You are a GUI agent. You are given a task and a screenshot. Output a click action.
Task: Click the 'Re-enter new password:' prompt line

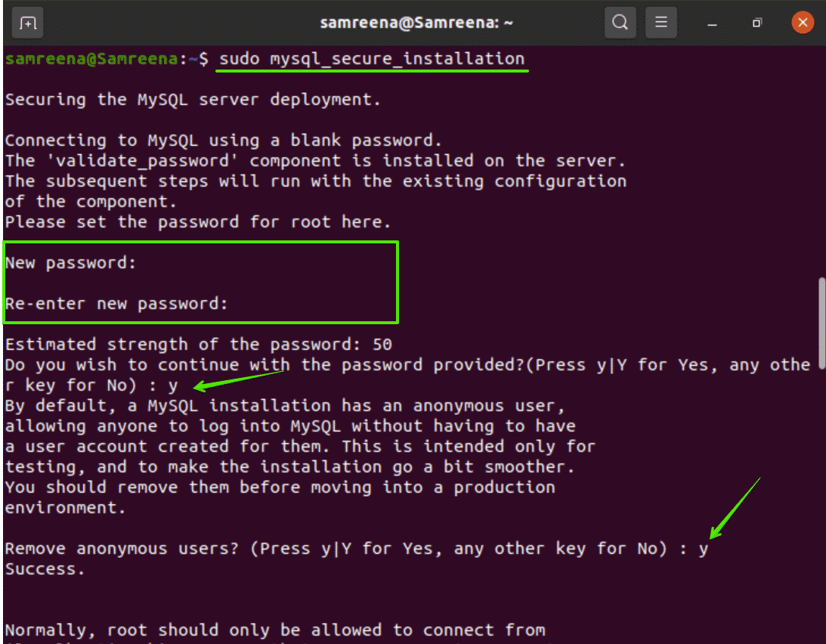tap(116, 304)
